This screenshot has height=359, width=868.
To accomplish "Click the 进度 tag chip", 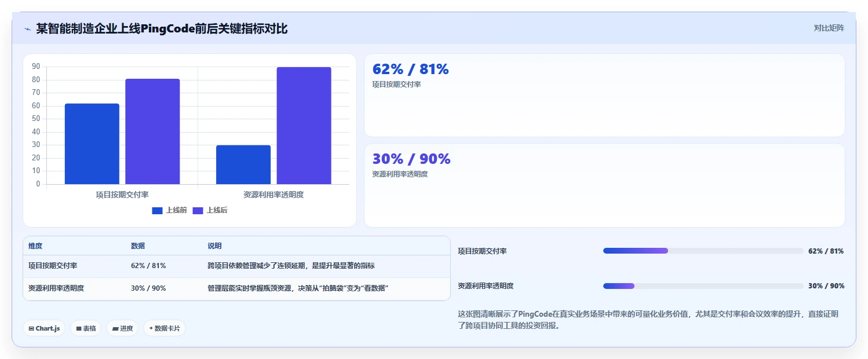I will click(122, 328).
